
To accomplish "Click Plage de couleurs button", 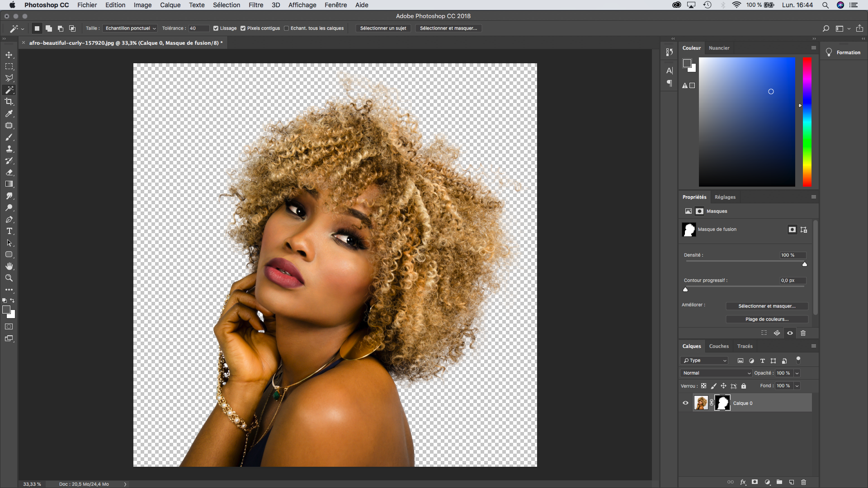I will pos(767,319).
